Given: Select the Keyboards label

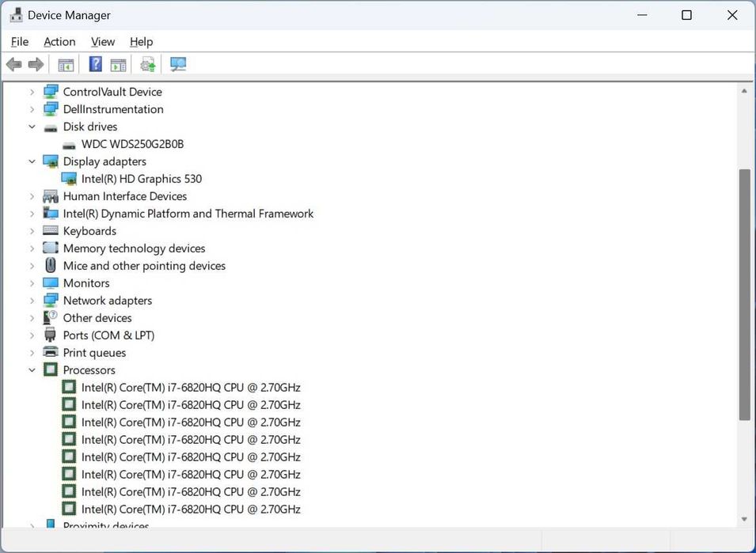Looking at the screenshot, I should click(x=89, y=231).
